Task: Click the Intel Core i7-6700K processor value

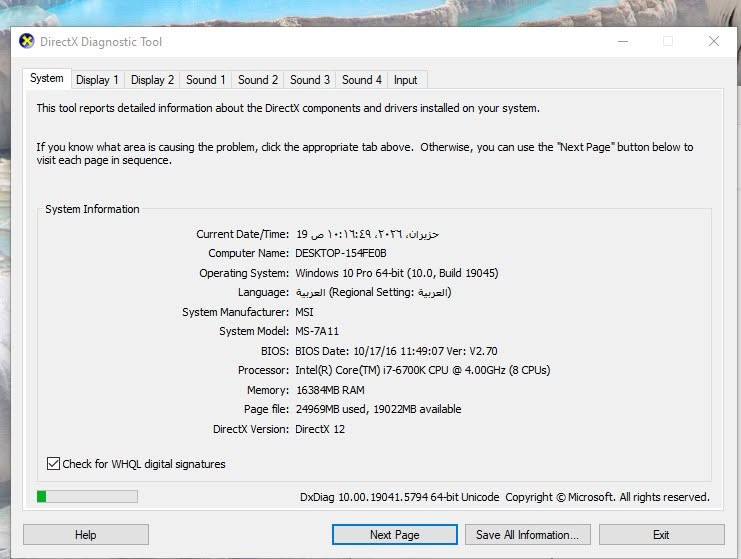Action: (422, 370)
